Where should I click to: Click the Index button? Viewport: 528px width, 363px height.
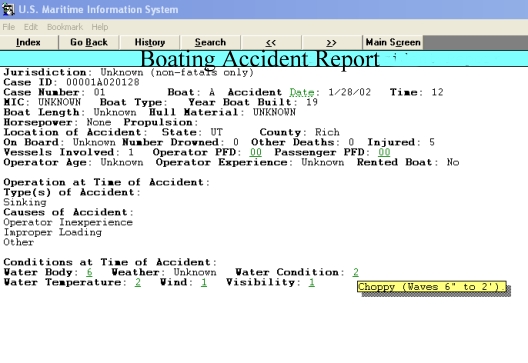[29, 42]
